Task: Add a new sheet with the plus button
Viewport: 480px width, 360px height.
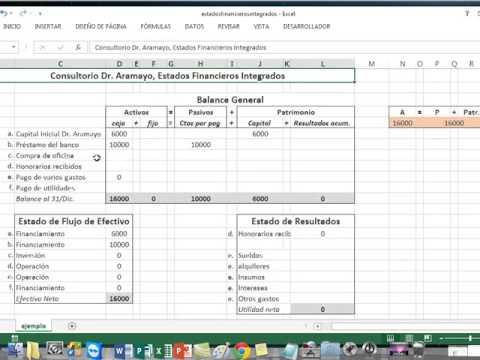Action: point(72,326)
